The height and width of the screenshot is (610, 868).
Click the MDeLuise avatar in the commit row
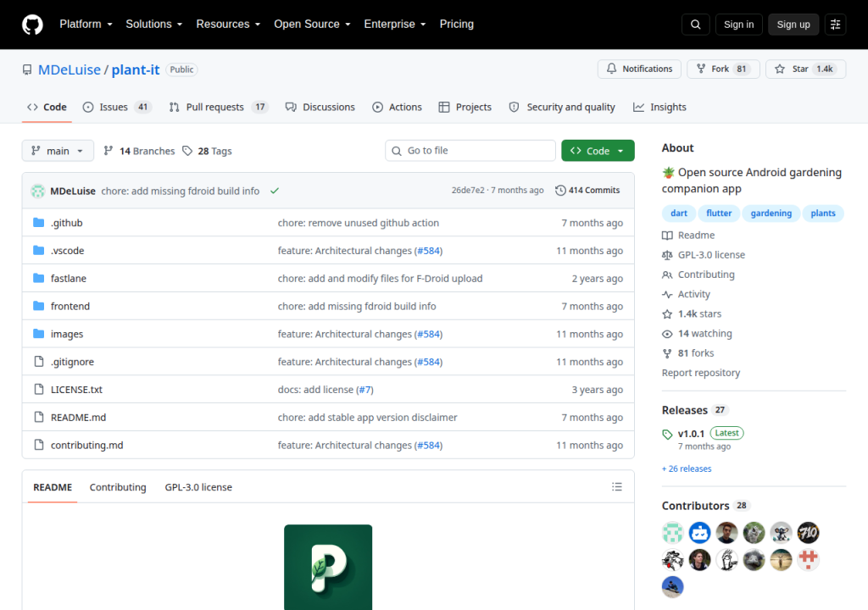pyautogui.click(x=37, y=191)
